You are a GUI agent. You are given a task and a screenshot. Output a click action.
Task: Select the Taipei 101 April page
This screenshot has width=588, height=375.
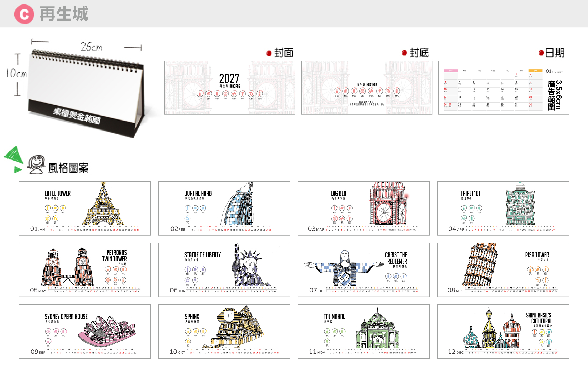tap(503, 208)
